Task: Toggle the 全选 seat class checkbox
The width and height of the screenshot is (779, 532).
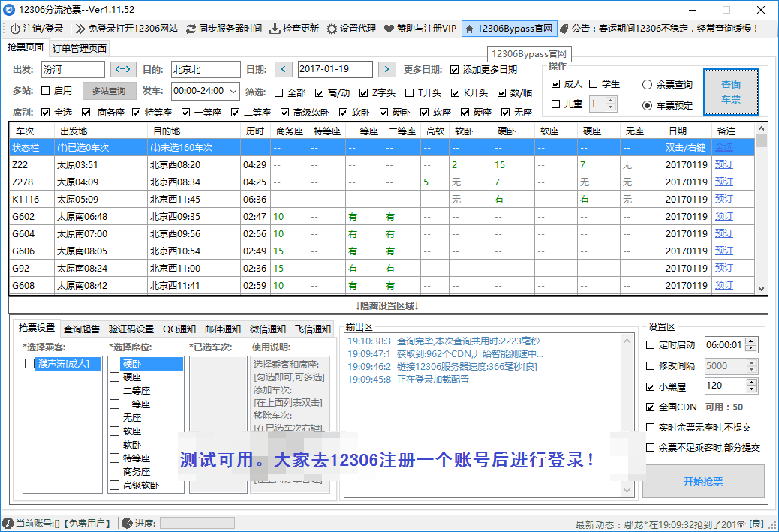Action: click(x=46, y=113)
